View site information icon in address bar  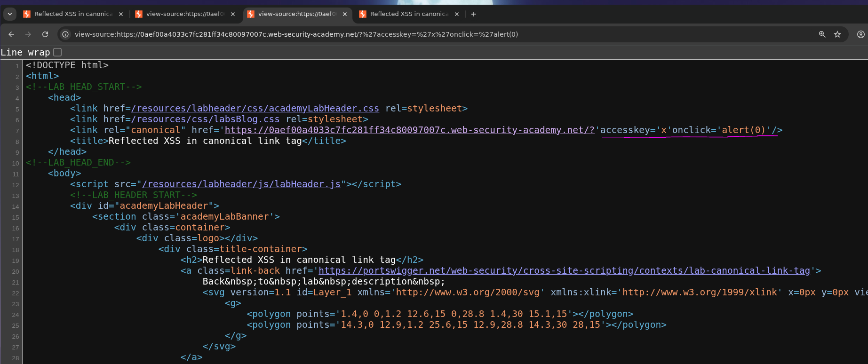click(65, 34)
